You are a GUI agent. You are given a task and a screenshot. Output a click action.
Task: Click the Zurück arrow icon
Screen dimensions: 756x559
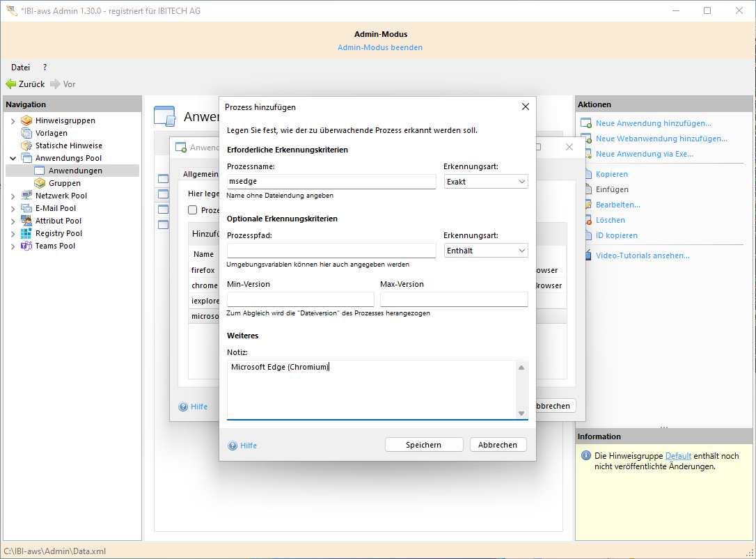click(x=12, y=84)
